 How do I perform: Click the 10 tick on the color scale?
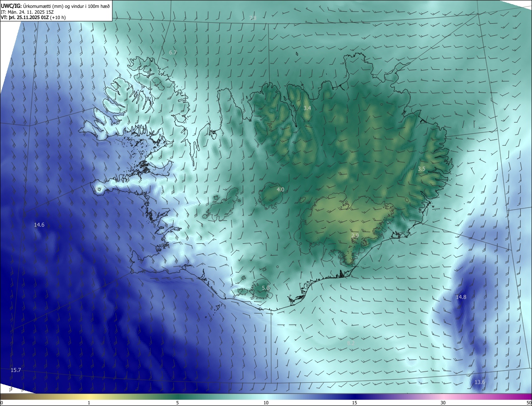point(266,403)
